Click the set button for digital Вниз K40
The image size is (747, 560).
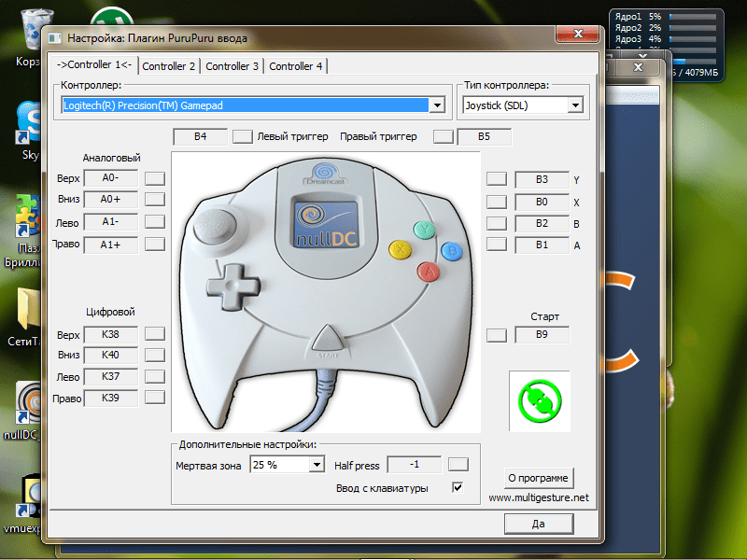tap(155, 355)
